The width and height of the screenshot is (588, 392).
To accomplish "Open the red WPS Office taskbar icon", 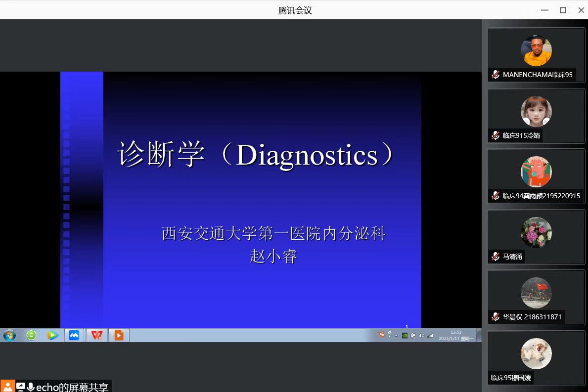I will (x=97, y=335).
